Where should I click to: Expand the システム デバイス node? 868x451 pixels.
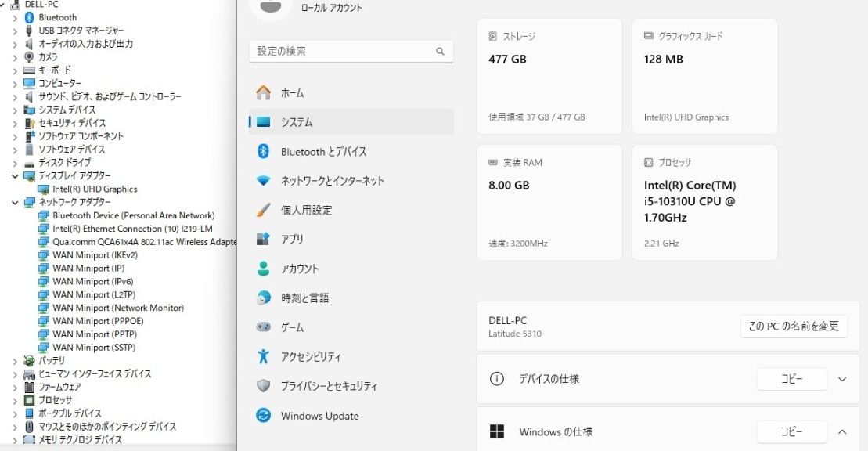point(15,110)
